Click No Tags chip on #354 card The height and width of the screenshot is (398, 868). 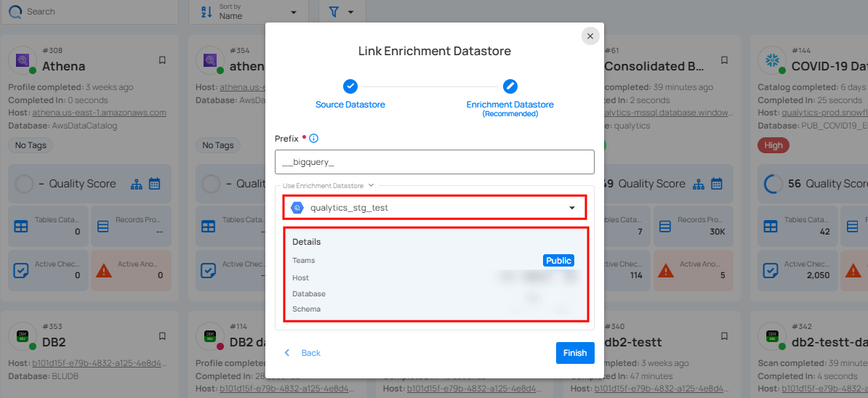pyautogui.click(x=217, y=145)
